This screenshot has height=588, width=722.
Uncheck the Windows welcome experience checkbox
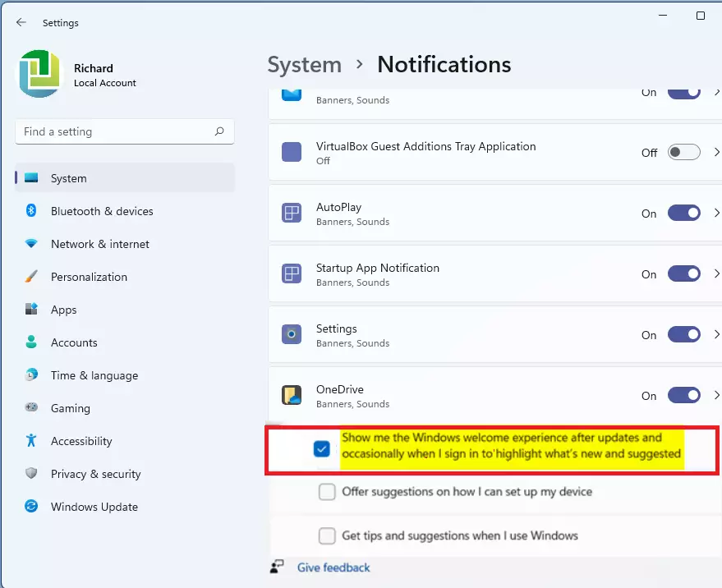click(x=321, y=448)
